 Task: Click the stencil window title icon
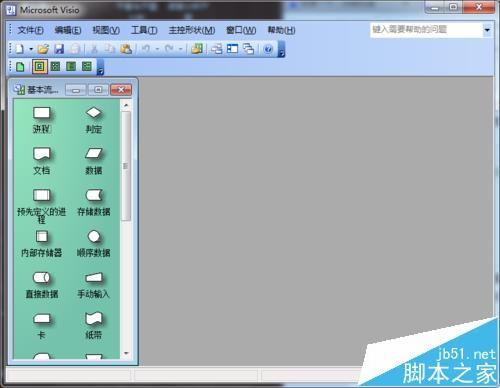(x=19, y=89)
